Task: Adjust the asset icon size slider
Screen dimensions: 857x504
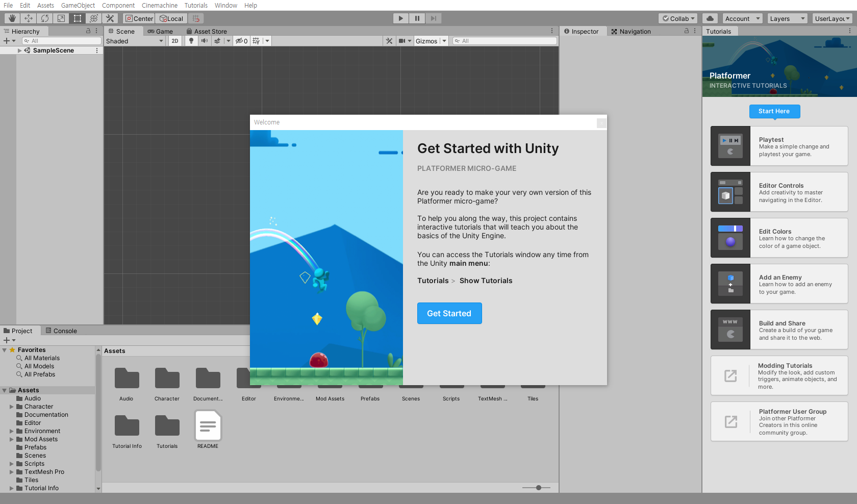Action: (x=539, y=488)
